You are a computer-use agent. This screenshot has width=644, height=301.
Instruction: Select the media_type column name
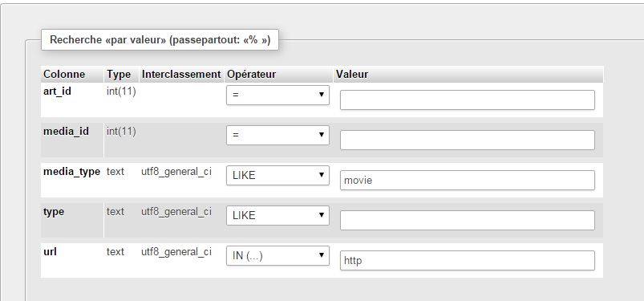point(71,172)
